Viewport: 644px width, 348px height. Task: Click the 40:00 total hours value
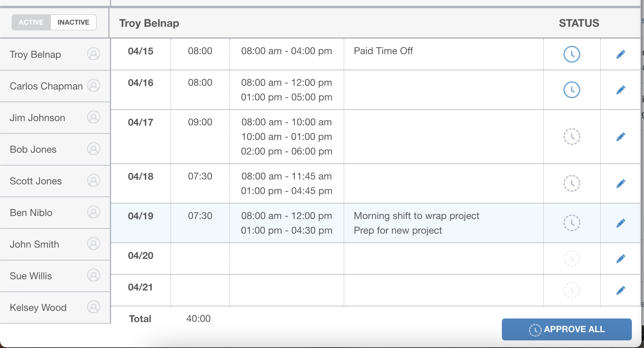click(198, 318)
